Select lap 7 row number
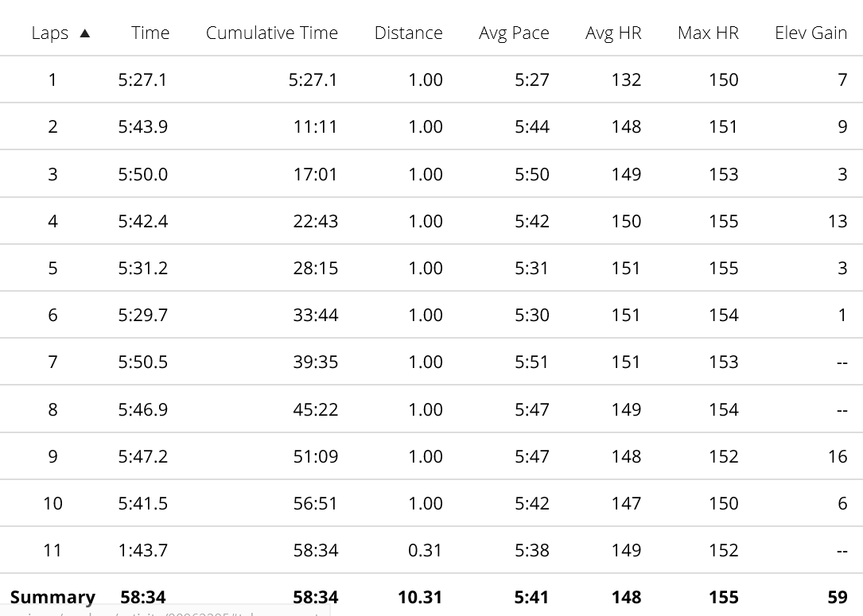Image resolution: width=863 pixels, height=616 pixels. click(x=52, y=362)
